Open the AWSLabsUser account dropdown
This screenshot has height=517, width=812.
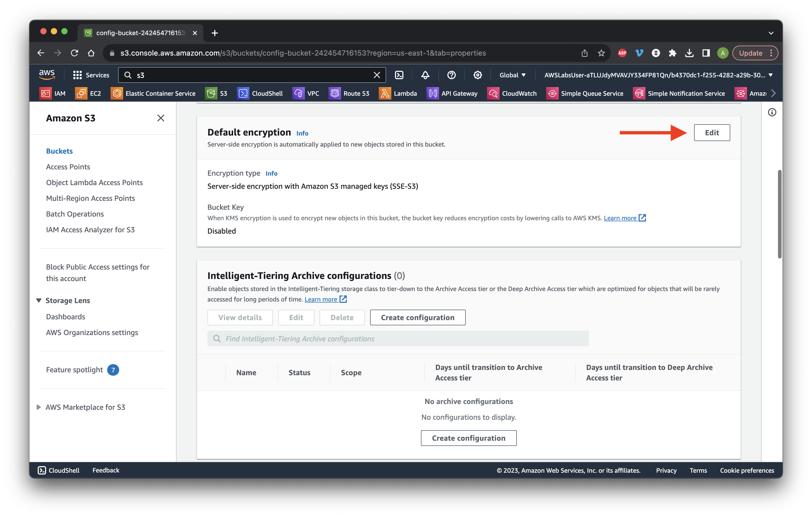click(658, 75)
